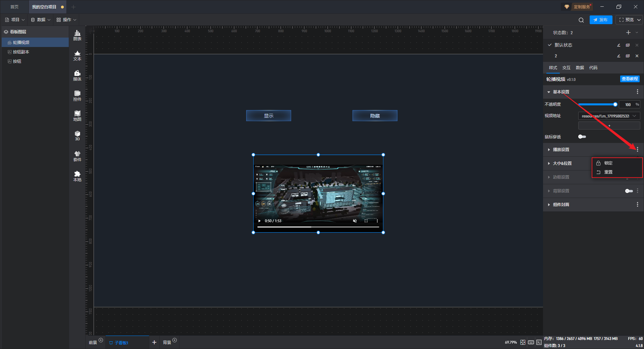Open the more options menu for 背景设置
The image size is (644, 349).
pos(638,191)
